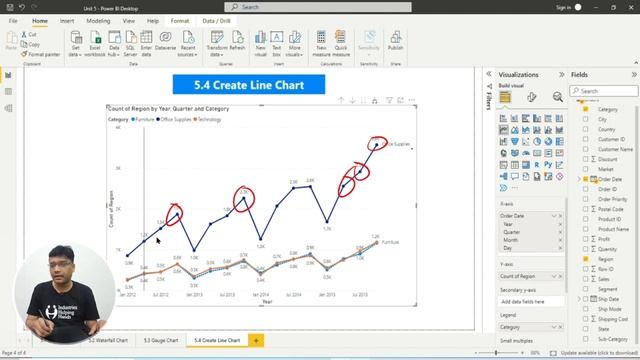This screenshot has width=640, height=360.
Task: Switch to the Modeling ribbon tab
Action: point(98,21)
